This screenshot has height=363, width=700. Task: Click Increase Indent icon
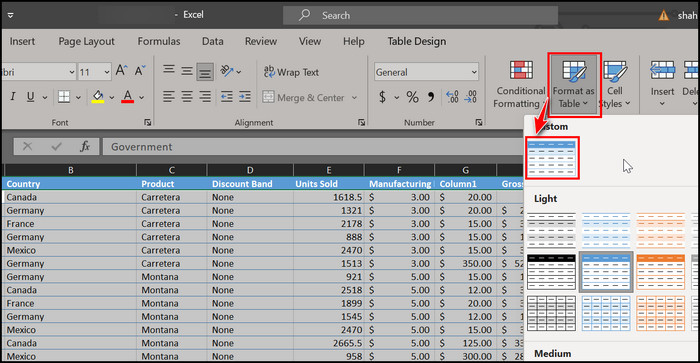245,96
